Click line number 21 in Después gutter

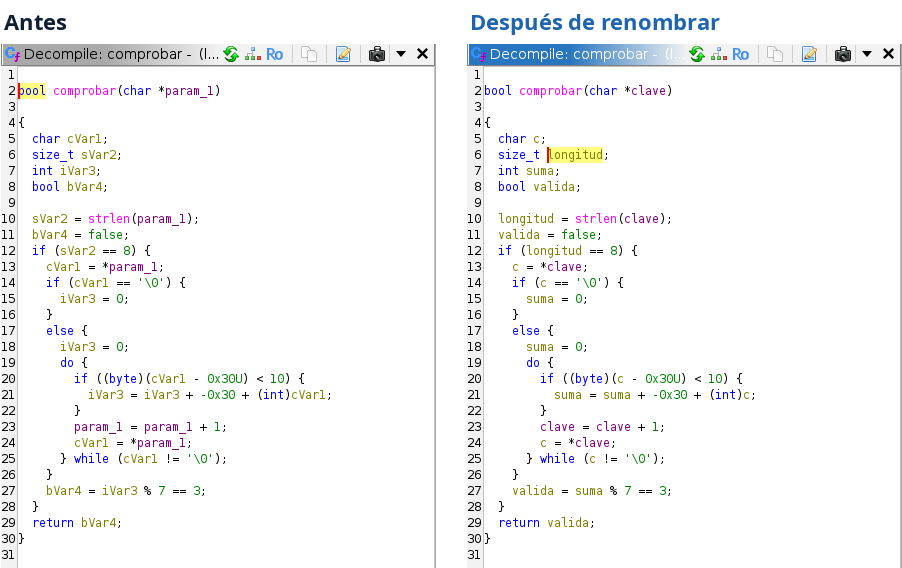pos(474,395)
